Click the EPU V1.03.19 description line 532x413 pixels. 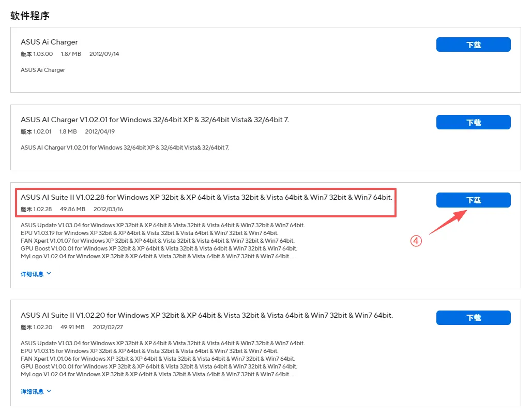149,233
